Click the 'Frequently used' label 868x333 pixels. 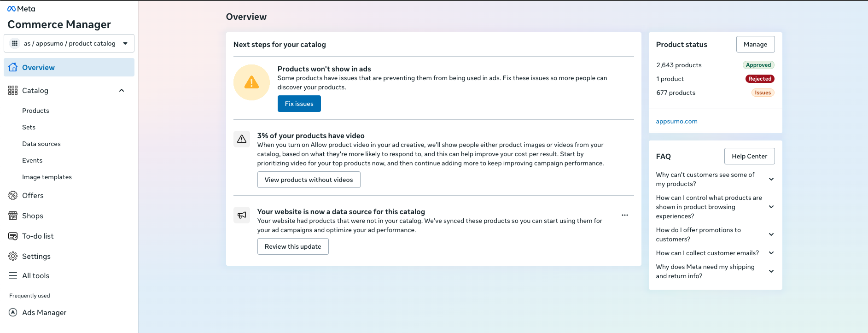[29, 296]
